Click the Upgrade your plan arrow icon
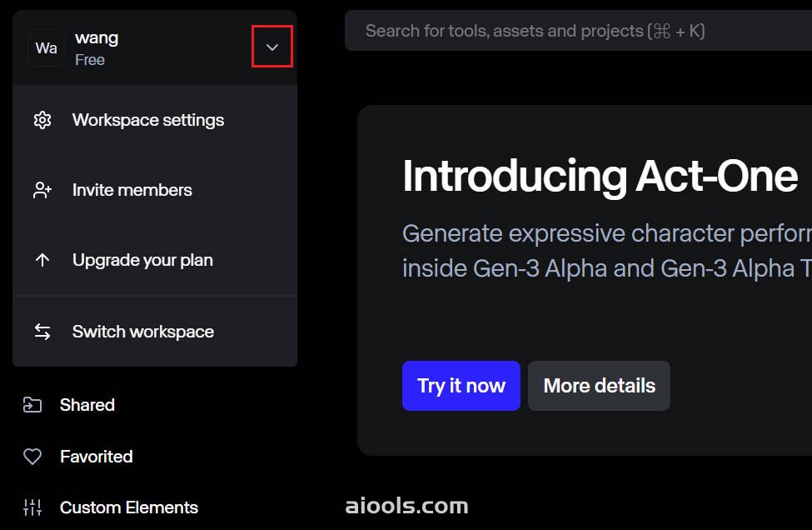The image size is (812, 530). 42,260
